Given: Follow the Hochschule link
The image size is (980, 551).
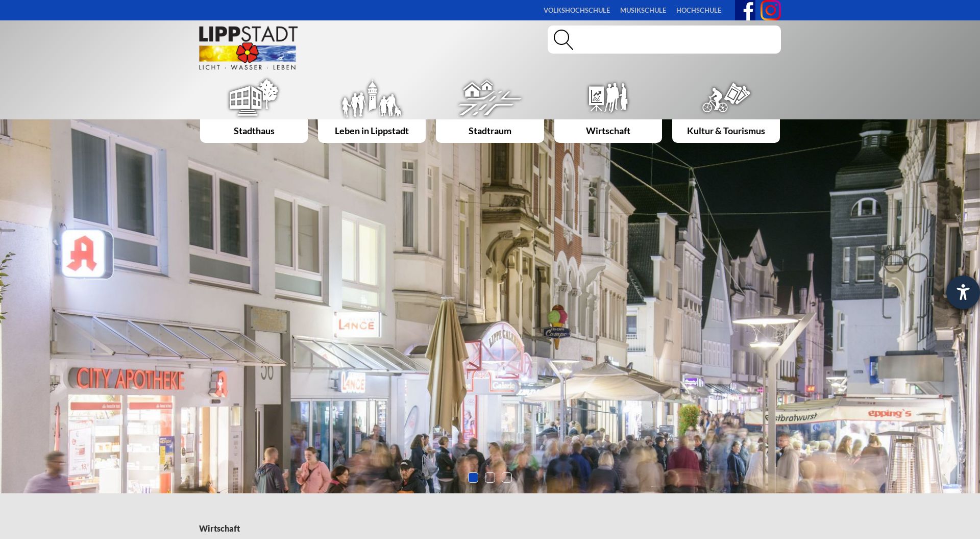Looking at the screenshot, I should tap(698, 10).
